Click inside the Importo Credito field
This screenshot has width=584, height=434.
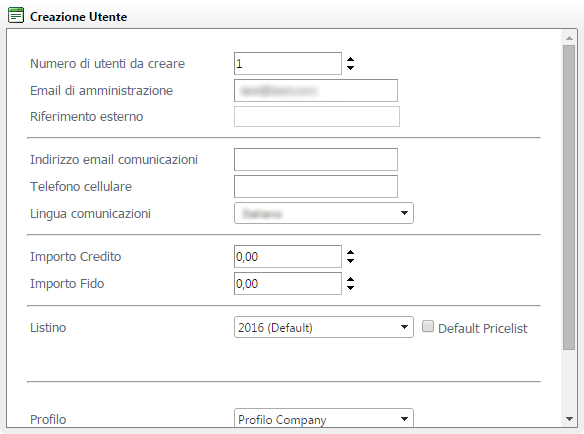pyautogui.click(x=288, y=256)
